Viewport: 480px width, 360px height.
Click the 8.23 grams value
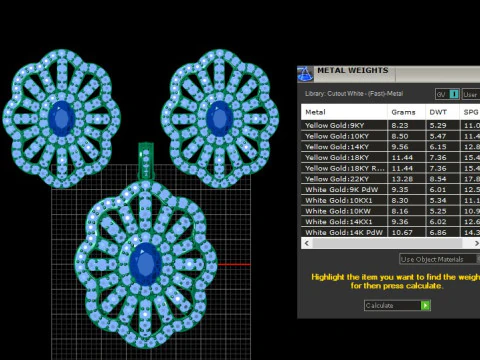tap(400, 126)
